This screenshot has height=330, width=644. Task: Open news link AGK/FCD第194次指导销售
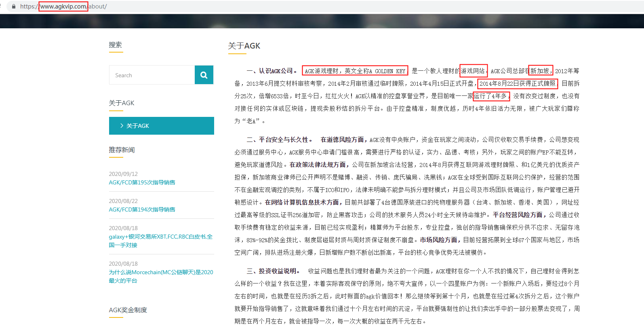142,209
